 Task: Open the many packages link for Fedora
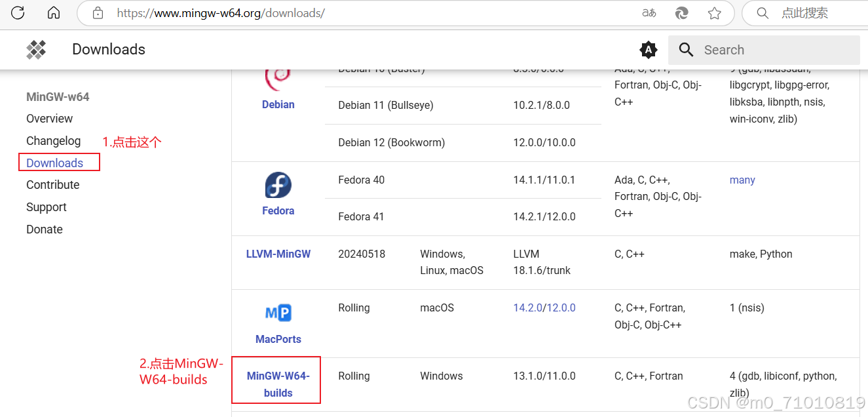click(x=742, y=180)
